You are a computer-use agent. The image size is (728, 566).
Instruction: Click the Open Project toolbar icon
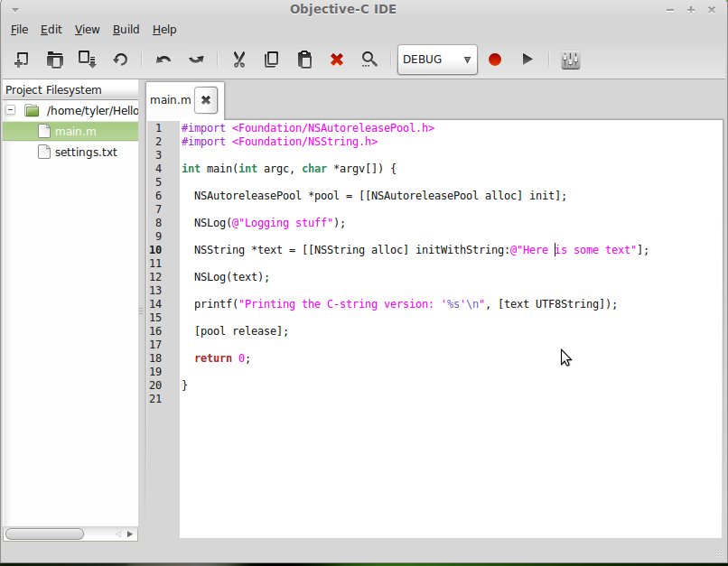pyautogui.click(x=55, y=60)
